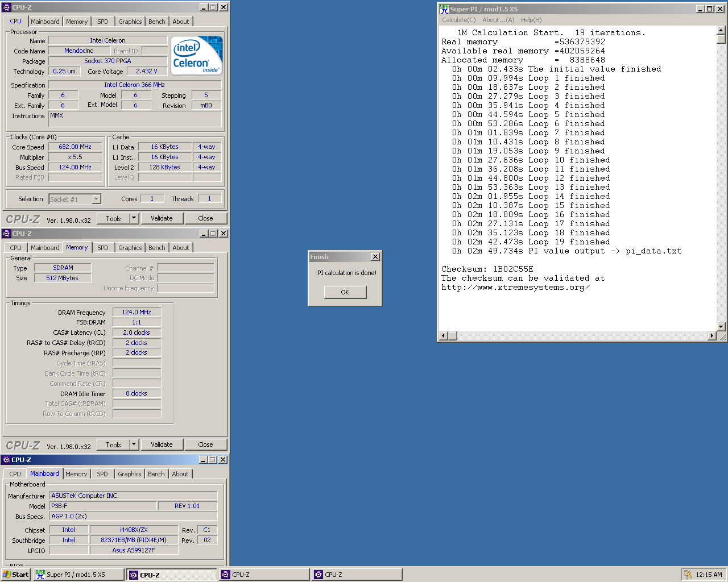
Task: Open Graphics tab in top CPU-Z window
Action: click(130, 22)
